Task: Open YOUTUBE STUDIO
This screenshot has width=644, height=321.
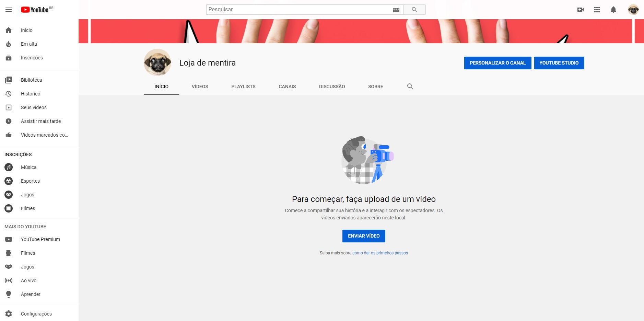Action: tap(559, 63)
